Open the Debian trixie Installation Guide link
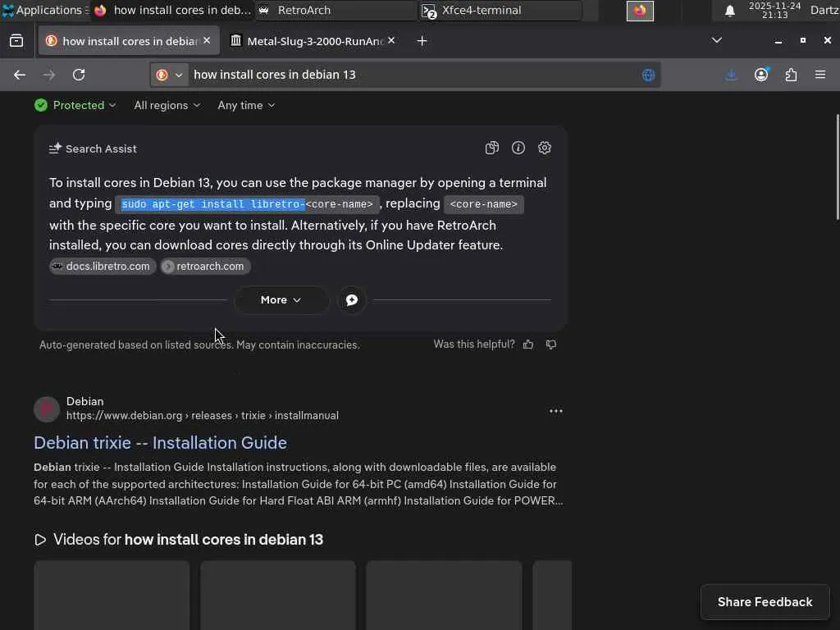 point(160,443)
